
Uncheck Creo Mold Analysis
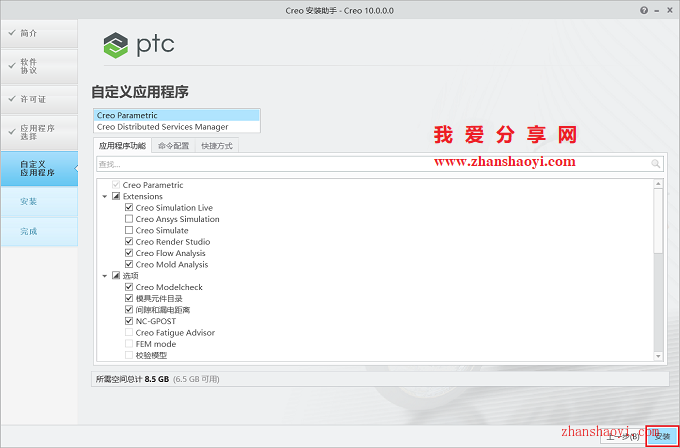(129, 264)
